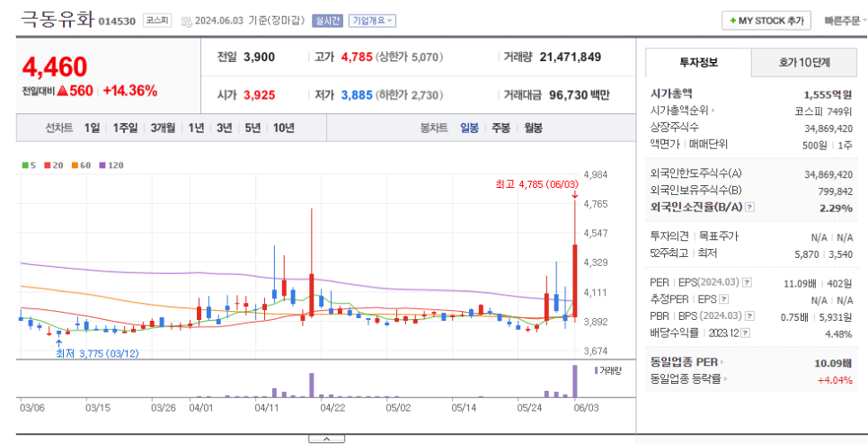Open help icon next to 배당수익률 2023.12
Viewport: 868px width, 444px height.
coord(746,333)
